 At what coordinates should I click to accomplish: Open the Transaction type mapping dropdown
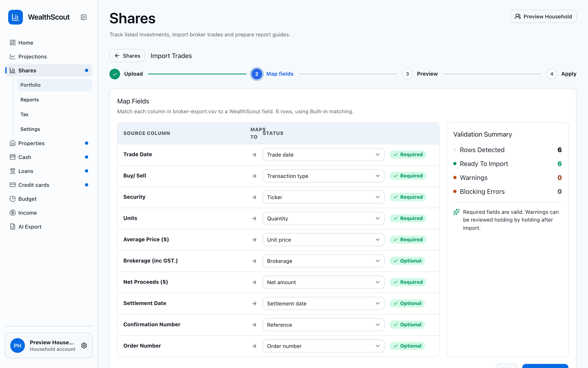tap(323, 176)
